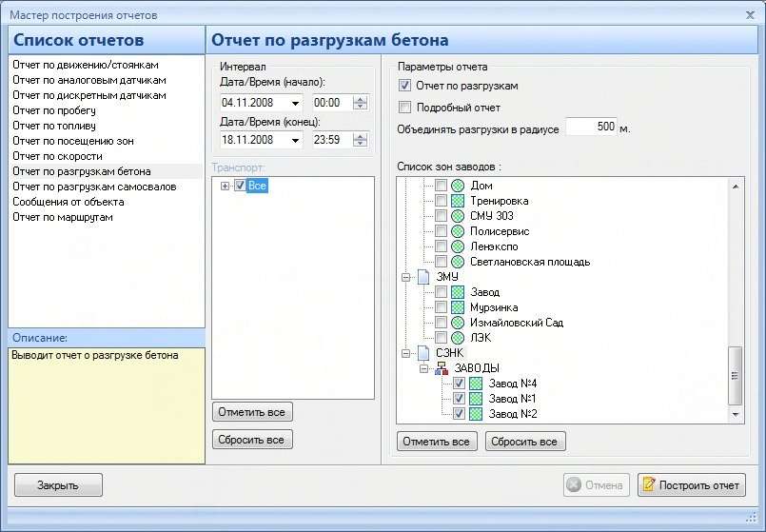766x532 pixels.
Task: Click the circle zone icon next to Дом
Action: pyautogui.click(x=458, y=186)
